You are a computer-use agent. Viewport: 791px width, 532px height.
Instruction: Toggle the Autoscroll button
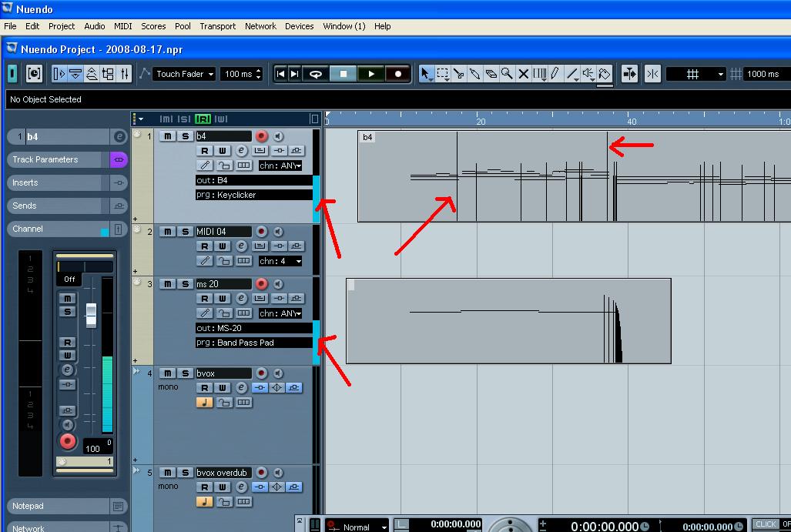coord(629,74)
